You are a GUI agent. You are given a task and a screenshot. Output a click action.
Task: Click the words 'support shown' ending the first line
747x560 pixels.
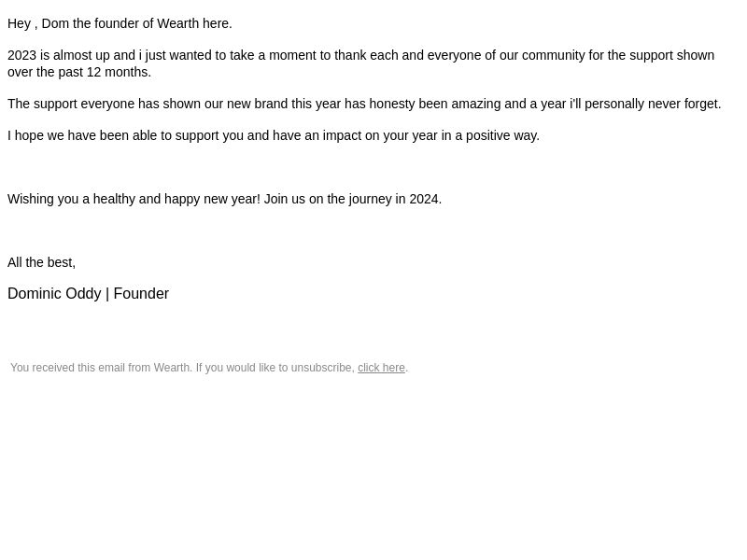[x=671, y=55]
